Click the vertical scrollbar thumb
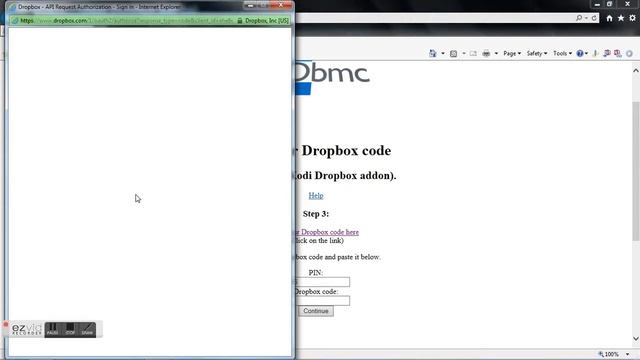Image resolution: width=640 pixels, height=360 pixels. pyautogui.click(x=636, y=171)
